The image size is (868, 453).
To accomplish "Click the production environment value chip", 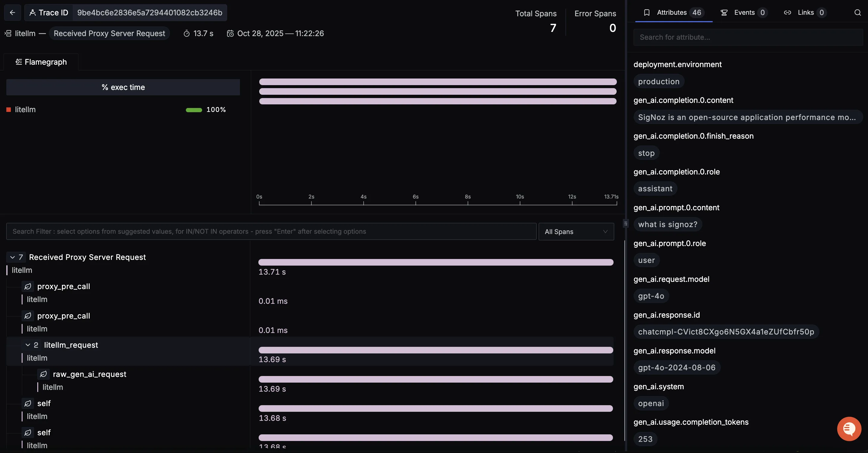I will click(659, 81).
